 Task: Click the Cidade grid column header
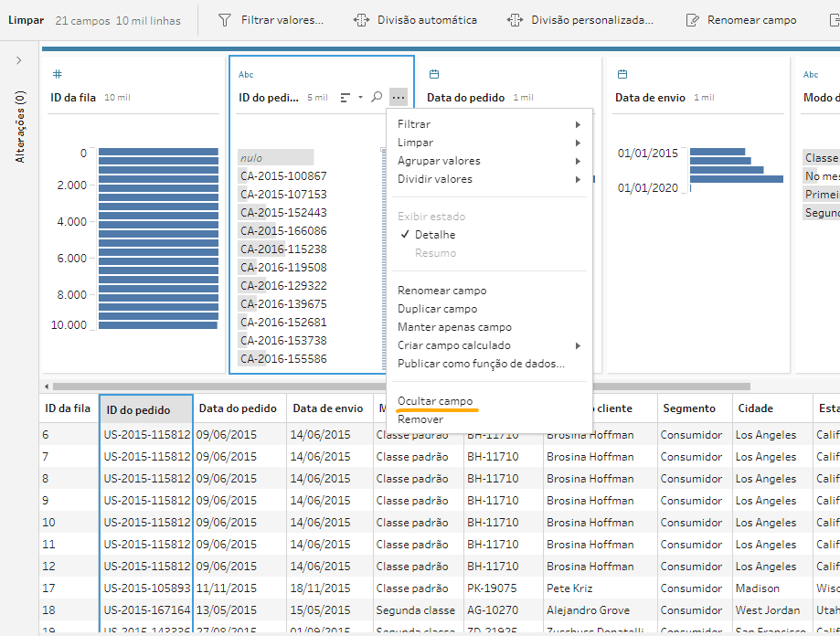point(772,408)
